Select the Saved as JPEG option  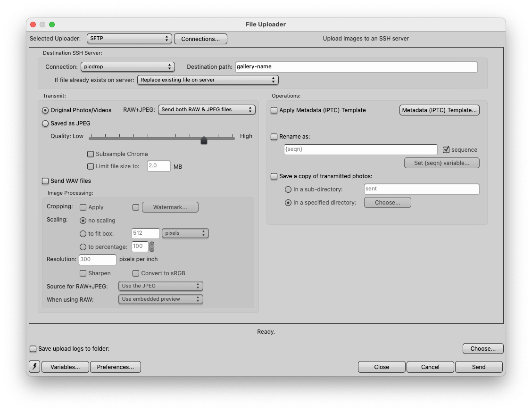[x=45, y=123]
